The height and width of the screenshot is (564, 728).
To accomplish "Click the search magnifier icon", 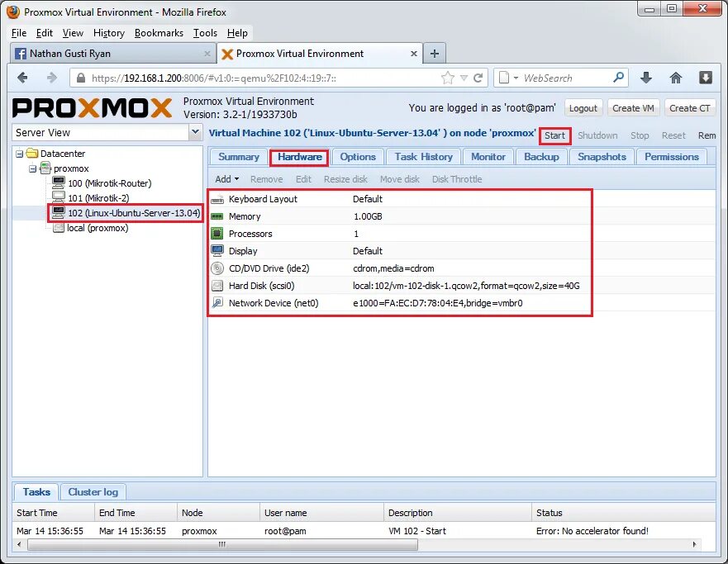I will [618, 78].
